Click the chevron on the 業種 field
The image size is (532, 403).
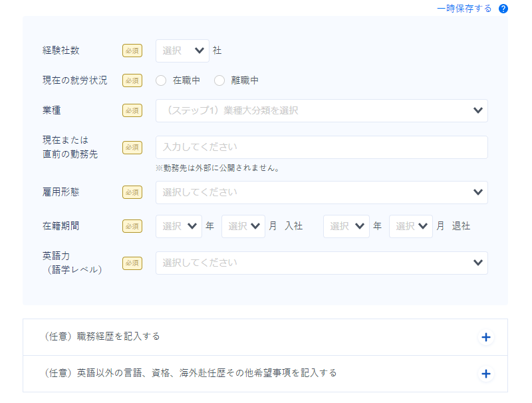pyautogui.click(x=477, y=110)
